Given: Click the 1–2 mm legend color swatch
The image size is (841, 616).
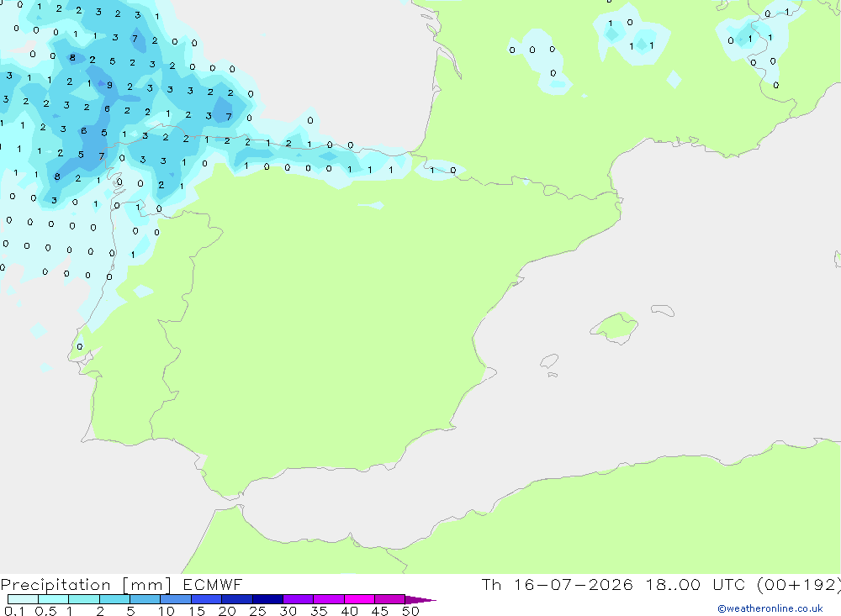Looking at the screenshot, I should pos(84,599).
